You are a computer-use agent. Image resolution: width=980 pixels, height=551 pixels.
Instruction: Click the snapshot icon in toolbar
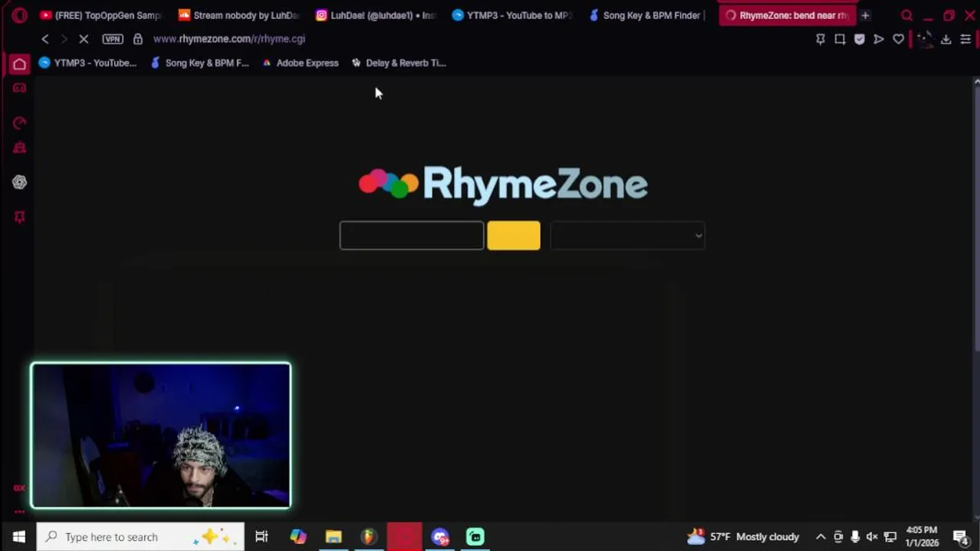840,39
